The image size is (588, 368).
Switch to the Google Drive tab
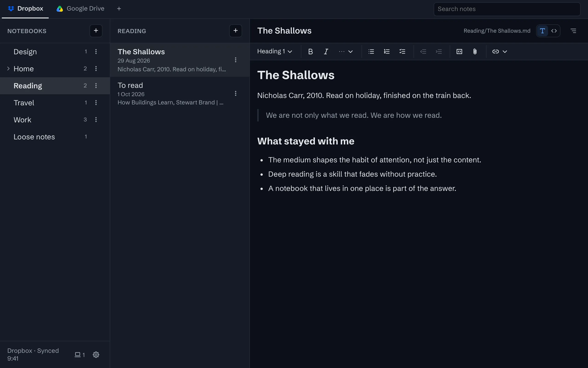point(80,9)
